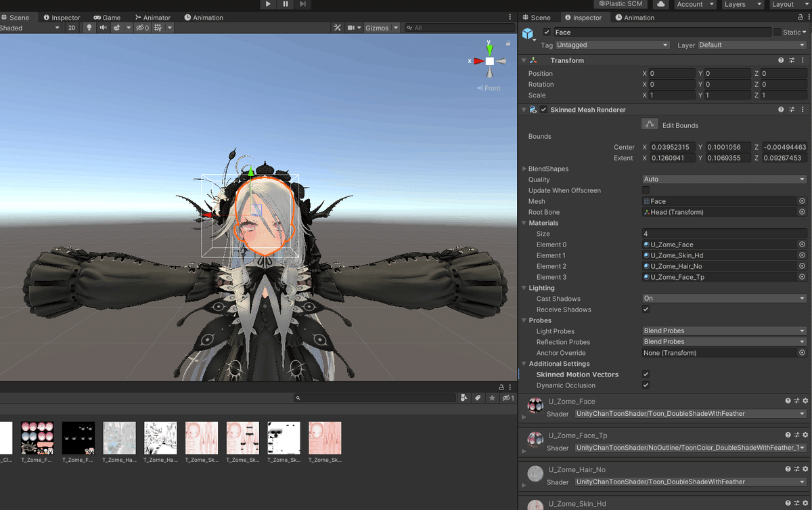Open Transform presets icon

pyautogui.click(x=792, y=60)
